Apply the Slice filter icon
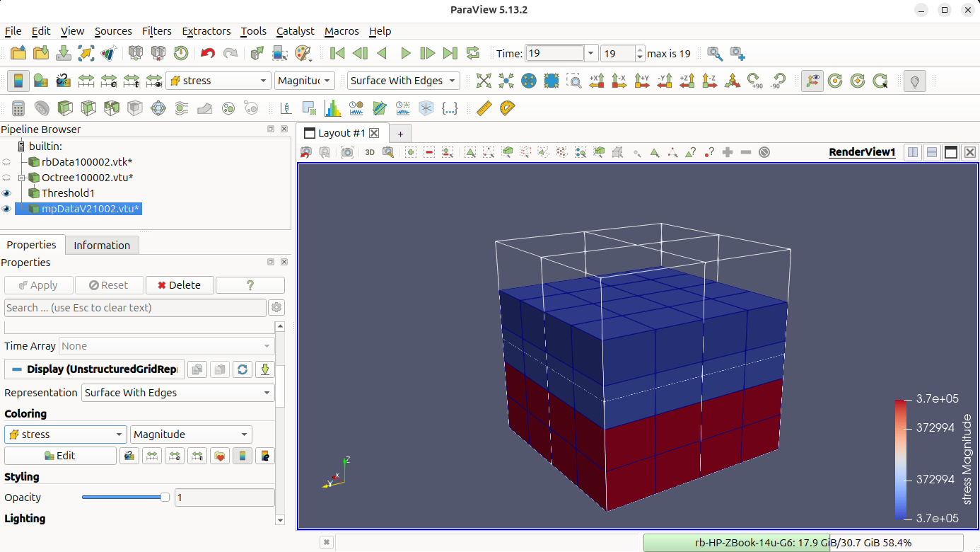This screenshot has width=980, height=552. tap(88, 108)
